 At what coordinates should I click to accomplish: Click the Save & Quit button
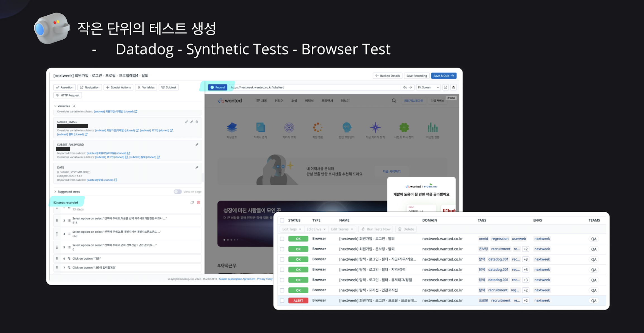tap(444, 76)
